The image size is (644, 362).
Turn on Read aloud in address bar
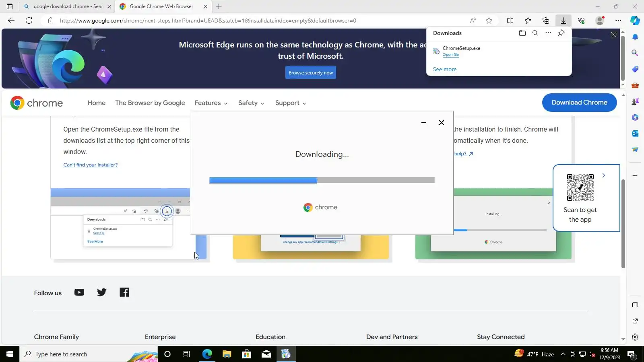point(473,21)
